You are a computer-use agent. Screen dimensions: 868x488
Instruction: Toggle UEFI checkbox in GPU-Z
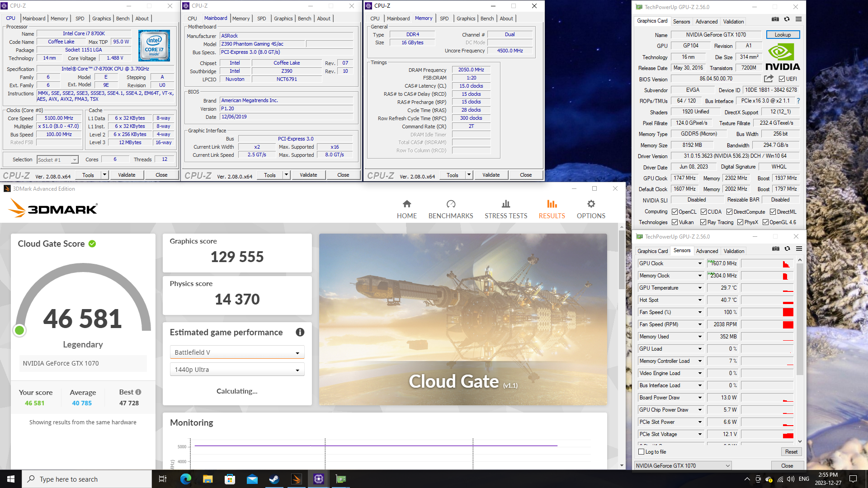click(782, 79)
